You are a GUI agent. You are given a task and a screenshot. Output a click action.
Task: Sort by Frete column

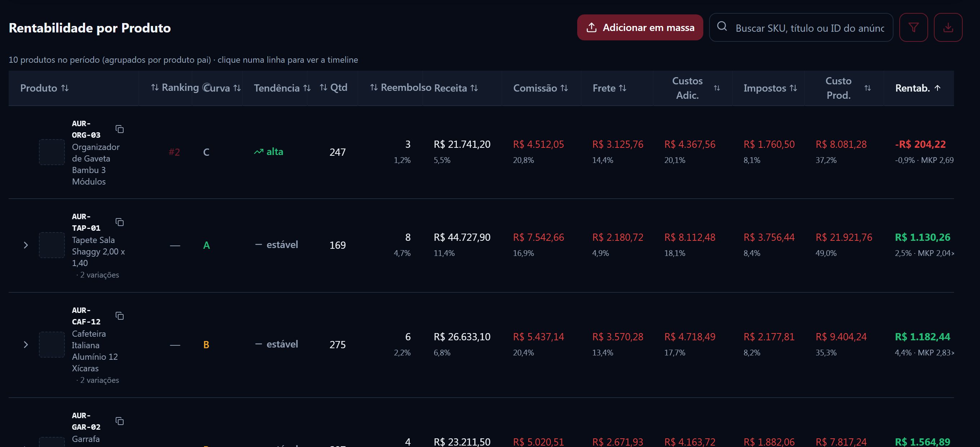(610, 88)
